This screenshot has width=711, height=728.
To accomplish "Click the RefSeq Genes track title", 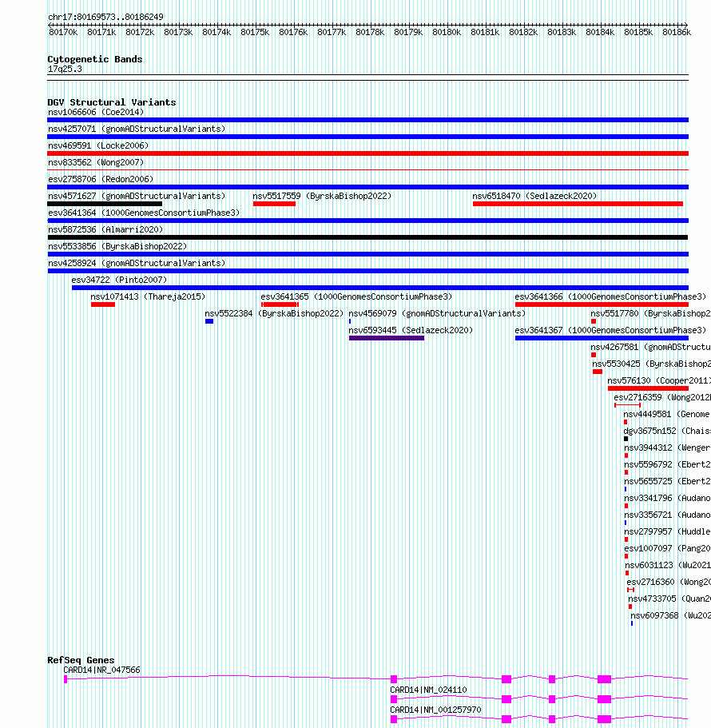I will 81,660.
